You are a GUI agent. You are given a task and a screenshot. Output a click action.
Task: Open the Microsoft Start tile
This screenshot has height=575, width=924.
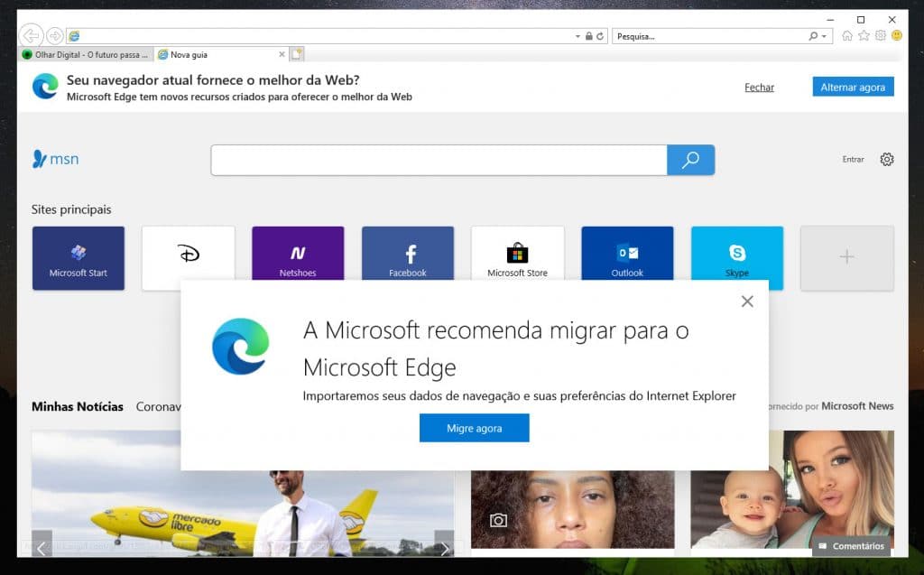coord(79,258)
